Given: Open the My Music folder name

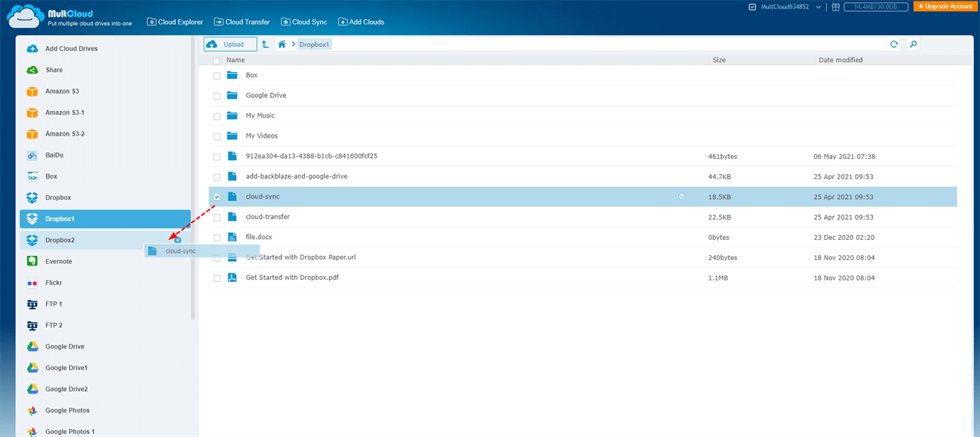Looking at the screenshot, I should 260,115.
